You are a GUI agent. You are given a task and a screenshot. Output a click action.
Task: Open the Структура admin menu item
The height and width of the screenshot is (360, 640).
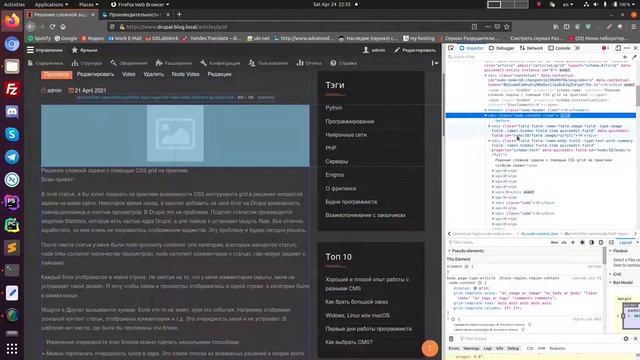87,63
